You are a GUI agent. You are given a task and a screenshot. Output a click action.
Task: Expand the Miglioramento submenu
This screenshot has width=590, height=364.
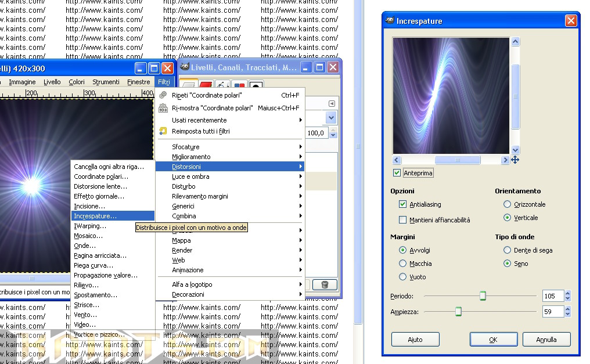pos(230,156)
